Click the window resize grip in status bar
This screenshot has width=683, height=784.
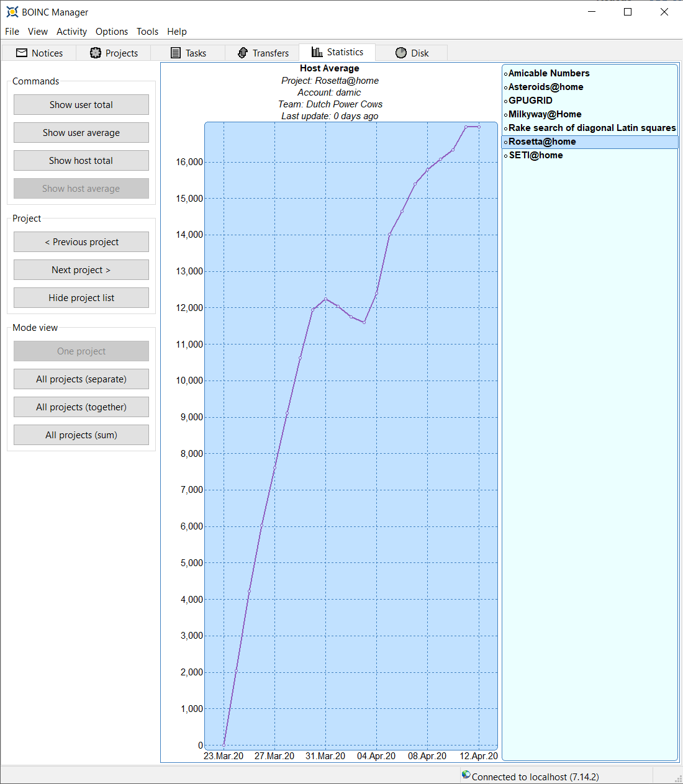click(x=678, y=778)
